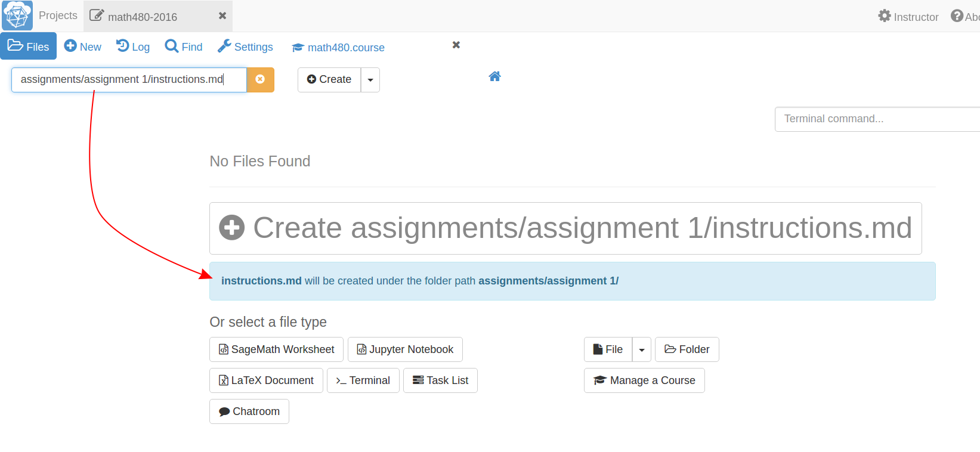Go to home directory icon
The width and height of the screenshot is (980, 452).
pos(494,76)
